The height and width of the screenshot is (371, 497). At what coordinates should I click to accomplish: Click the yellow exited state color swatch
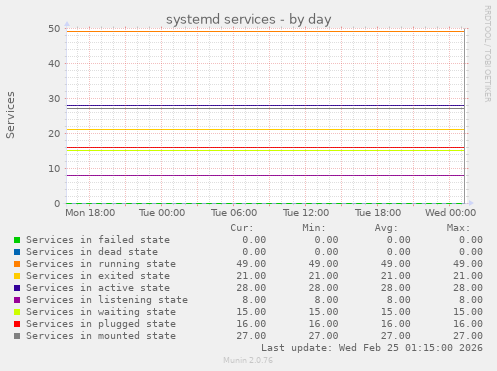point(17,276)
